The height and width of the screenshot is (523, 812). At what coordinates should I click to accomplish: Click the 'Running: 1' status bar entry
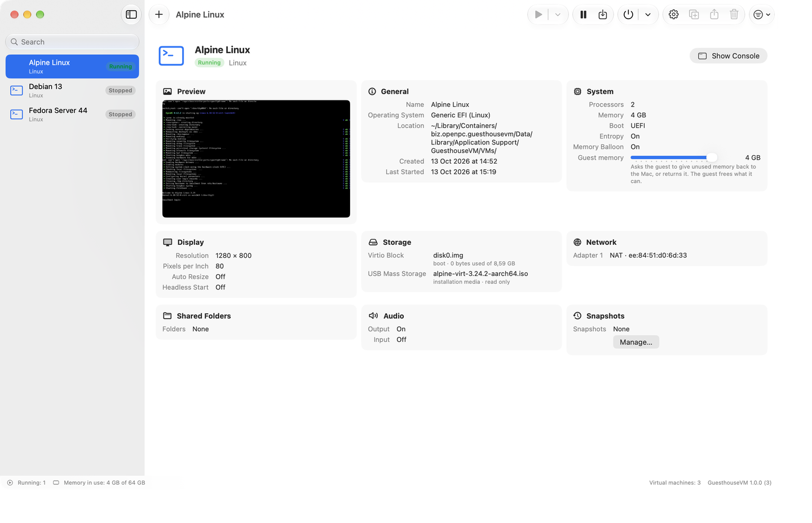pyautogui.click(x=27, y=483)
